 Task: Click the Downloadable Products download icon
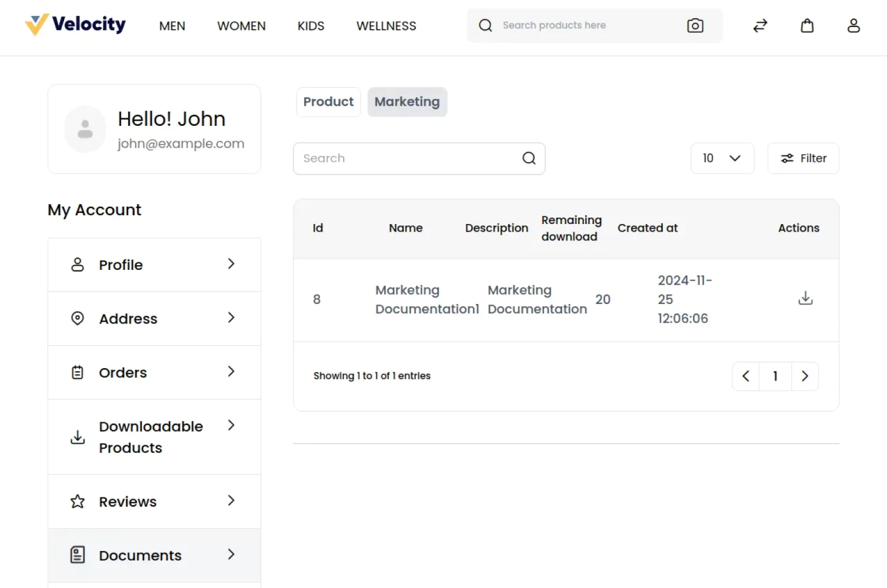pos(78,437)
